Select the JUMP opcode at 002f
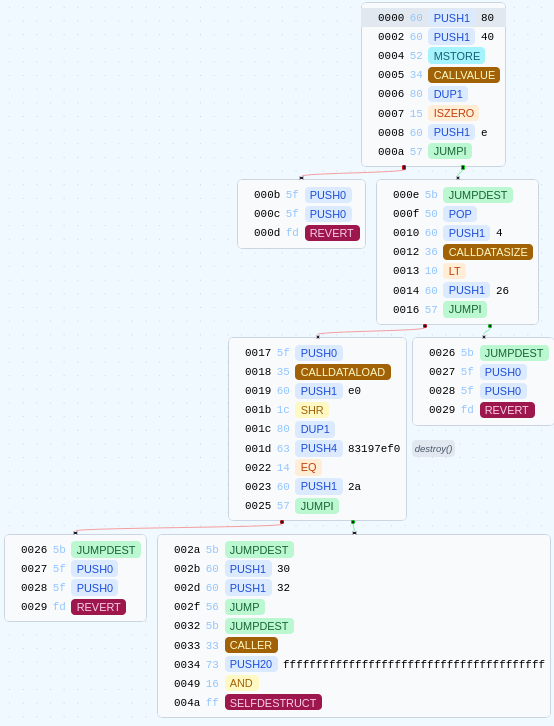Screen dimensions: 554x726 click(x=244, y=607)
